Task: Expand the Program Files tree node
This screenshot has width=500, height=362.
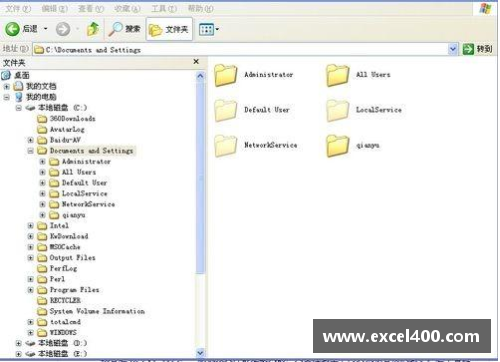Action: [x=30, y=290]
